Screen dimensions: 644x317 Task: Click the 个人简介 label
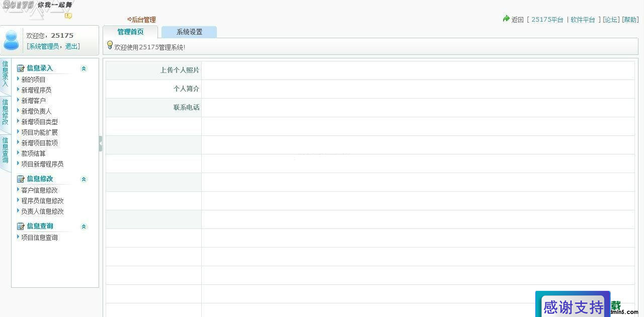point(186,89)
